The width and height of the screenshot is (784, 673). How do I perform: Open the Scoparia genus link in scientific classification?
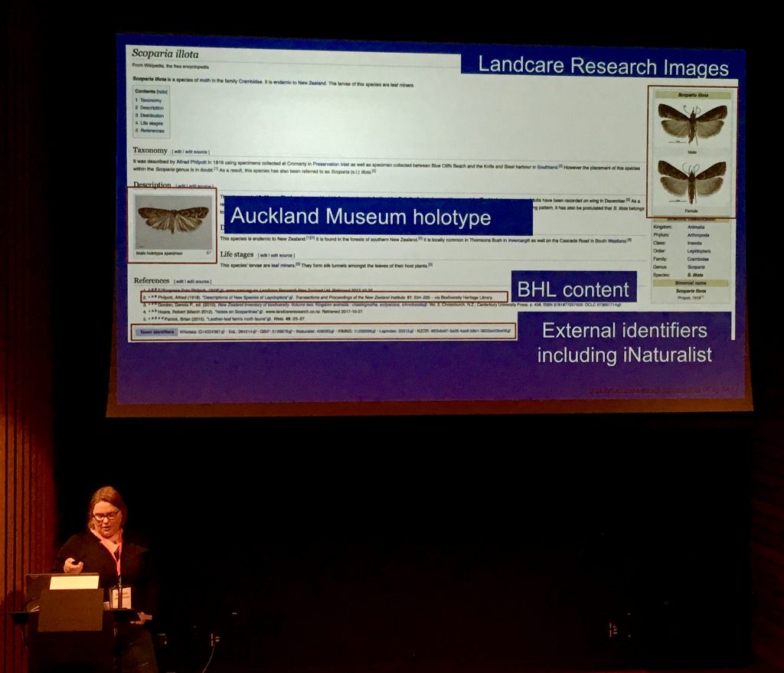(697, 266)
